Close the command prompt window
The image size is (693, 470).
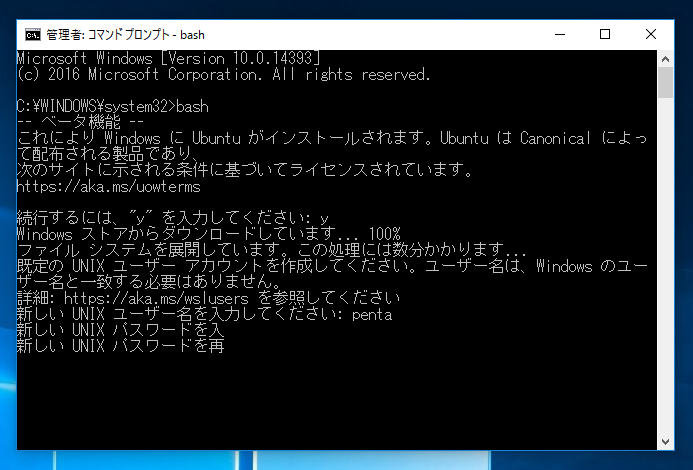tap(651, 34)
